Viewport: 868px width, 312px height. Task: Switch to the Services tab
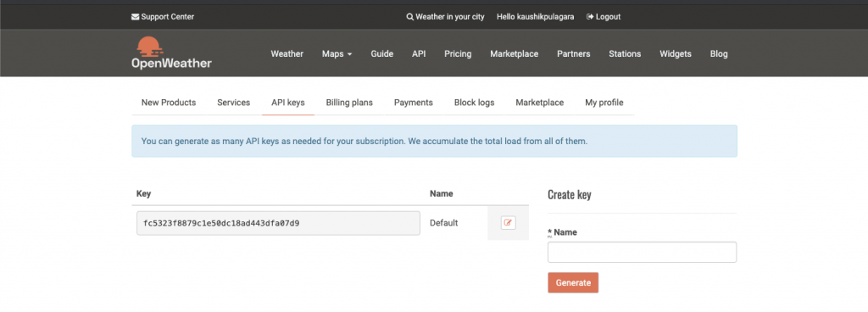[x=234, y=103]
